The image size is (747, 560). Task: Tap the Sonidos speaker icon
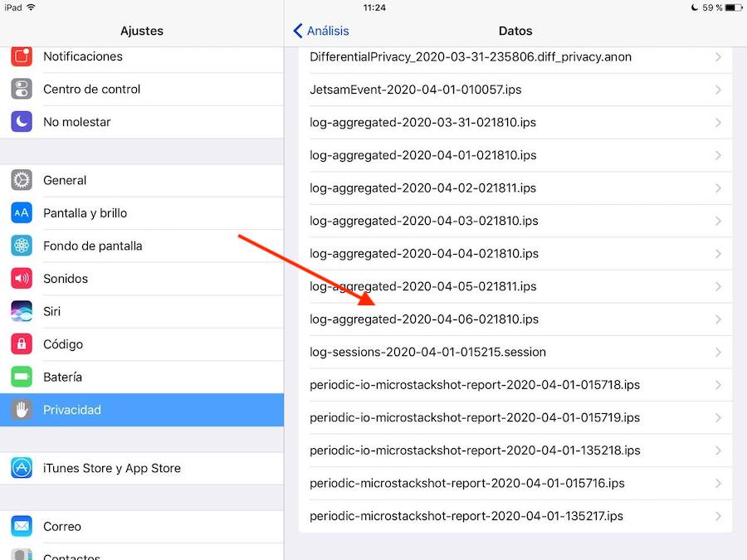click(x=22, y=279)
